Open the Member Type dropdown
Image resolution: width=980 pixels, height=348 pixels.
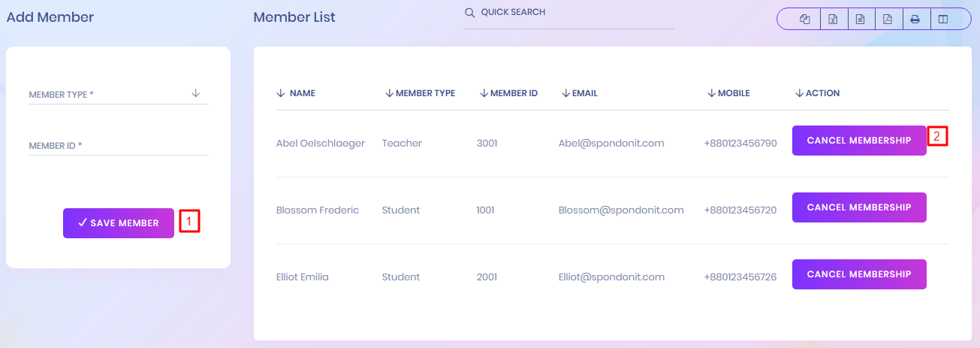[118, 95]
